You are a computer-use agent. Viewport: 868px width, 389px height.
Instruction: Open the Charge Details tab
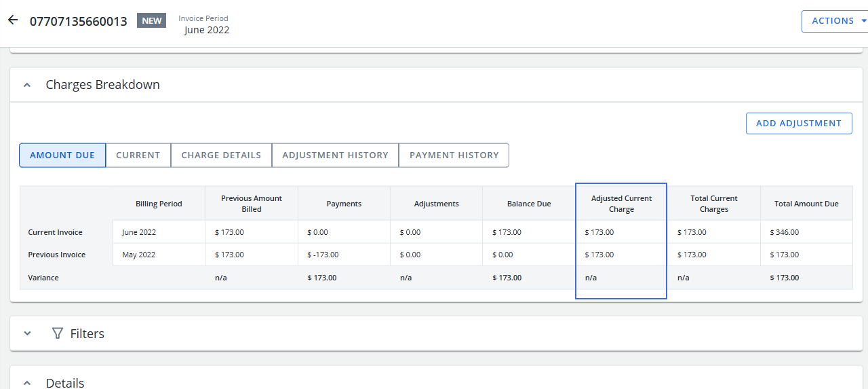pos(221,155)
